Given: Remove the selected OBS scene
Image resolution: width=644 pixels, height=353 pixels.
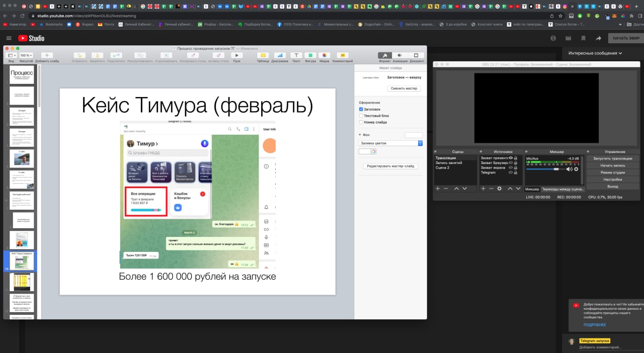Looking at the screenshot, I should pos(446,189).
